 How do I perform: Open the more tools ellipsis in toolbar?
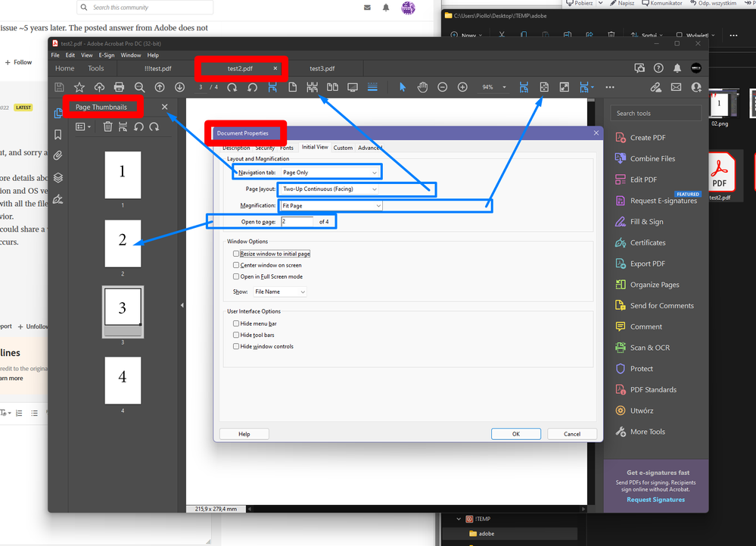coord(610,87)
